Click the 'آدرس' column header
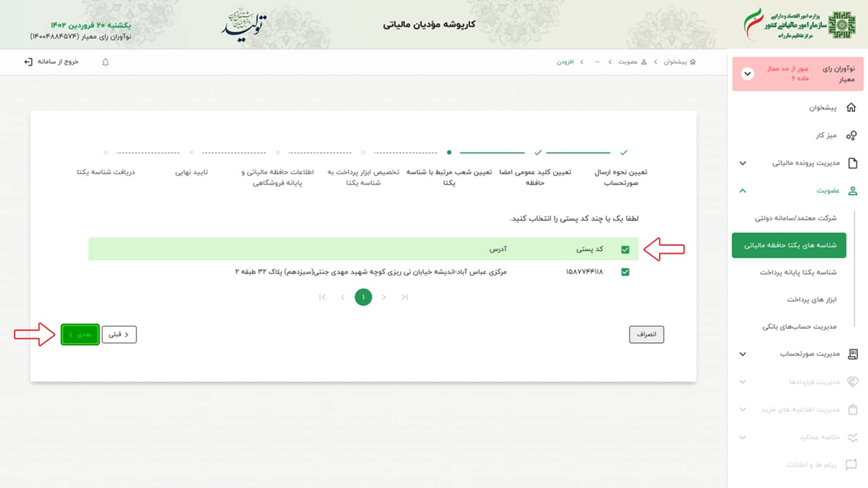 tap(498, 249)
